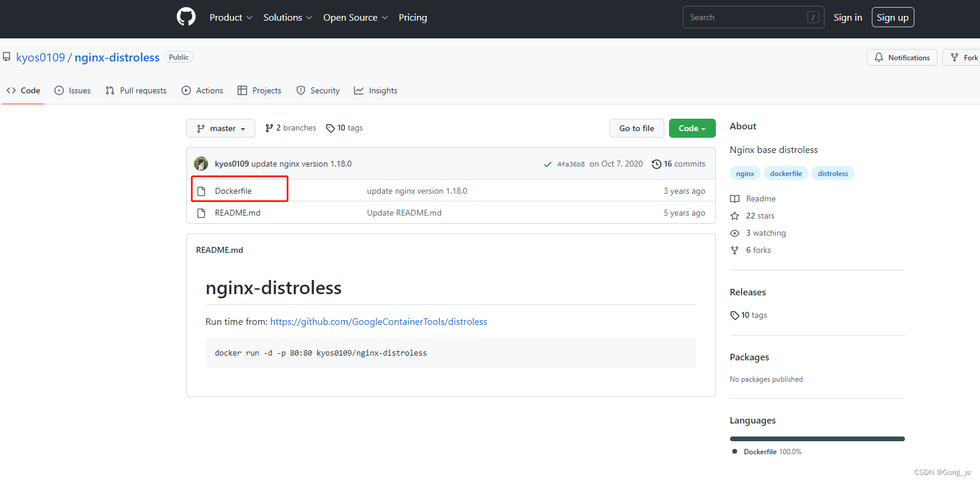Open Dockerfile commit message update nginx version 1.18.0

(x=417, y=191)
